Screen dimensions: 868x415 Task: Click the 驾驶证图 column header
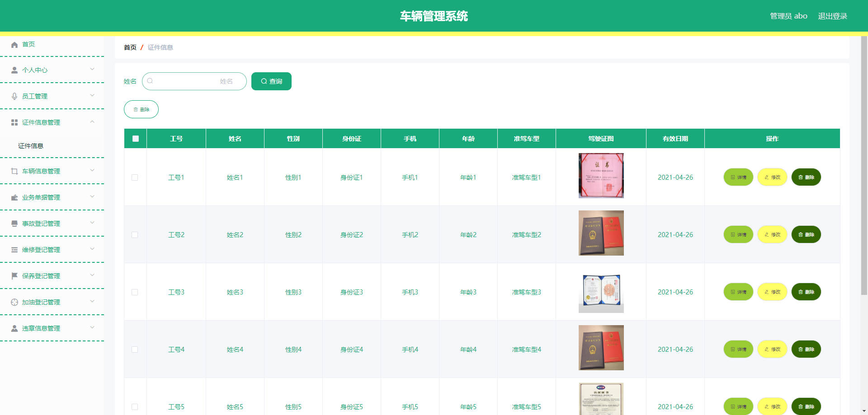pos(601,139)
